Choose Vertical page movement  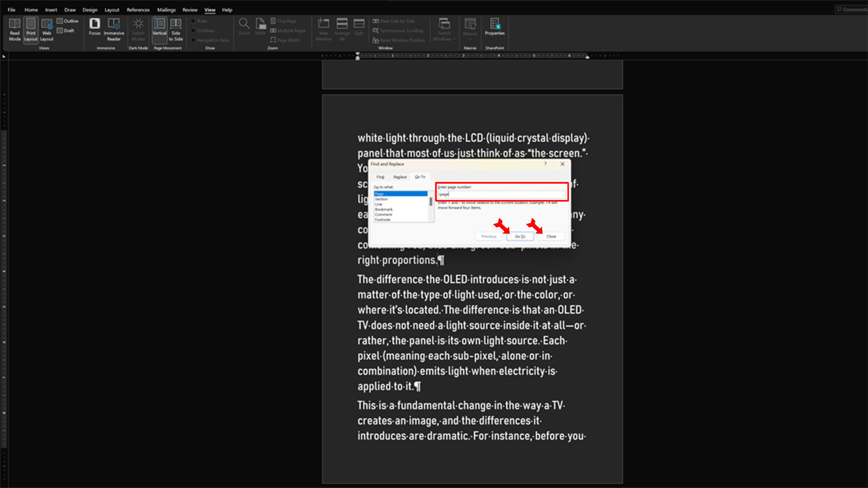click(160, 27)
